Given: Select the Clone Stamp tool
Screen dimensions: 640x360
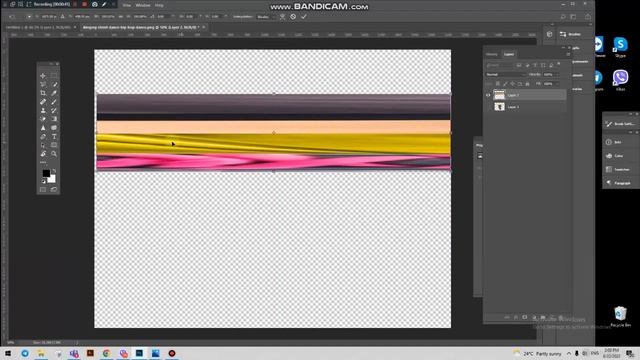Looking at the screenshot, I should pos(43,110).
